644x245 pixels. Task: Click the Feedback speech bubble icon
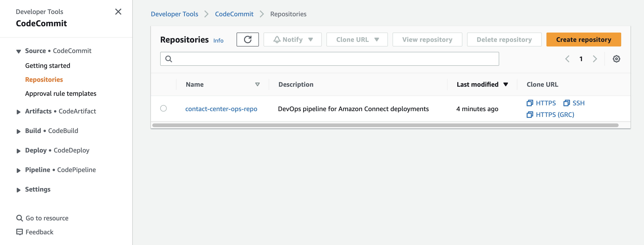pyautogui.click(x=19, y=232)
